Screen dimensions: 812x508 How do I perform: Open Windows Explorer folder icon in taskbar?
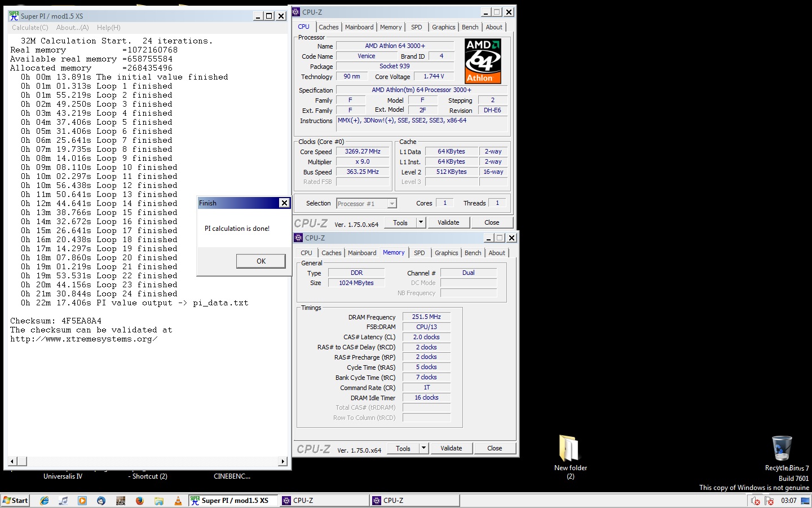(159, 500)
